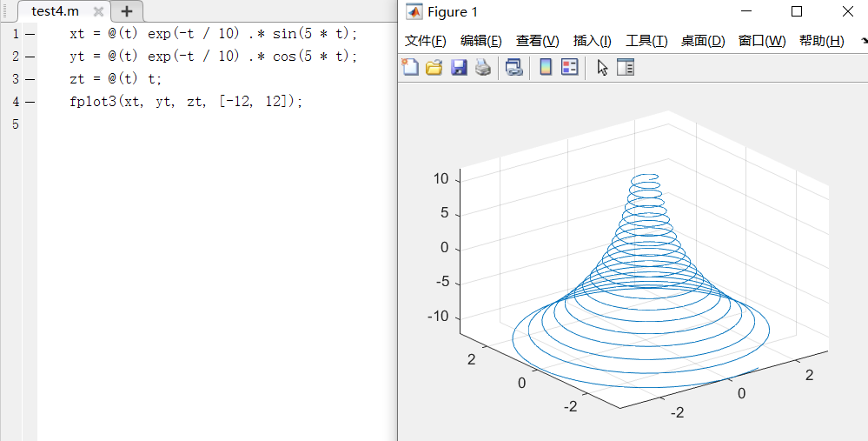
Task: Toggle breakpoint dash on line 2
Action: coord(30,57)
